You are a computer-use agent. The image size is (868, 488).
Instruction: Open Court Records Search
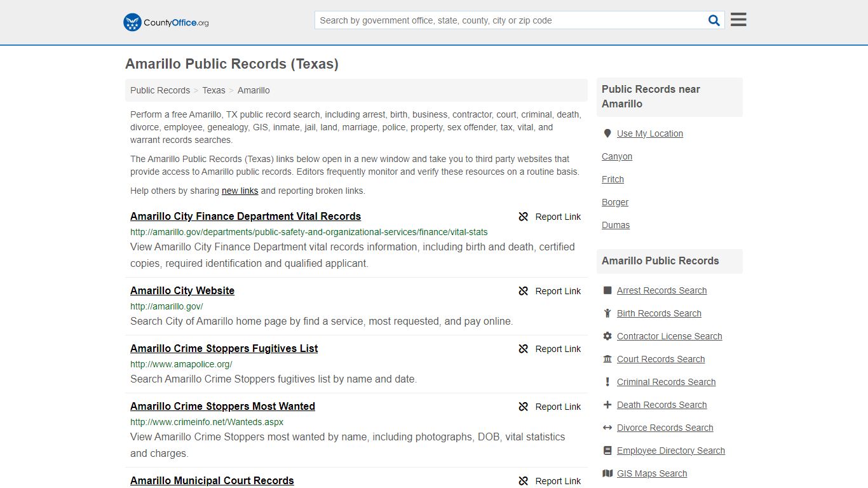click(661, 359)
